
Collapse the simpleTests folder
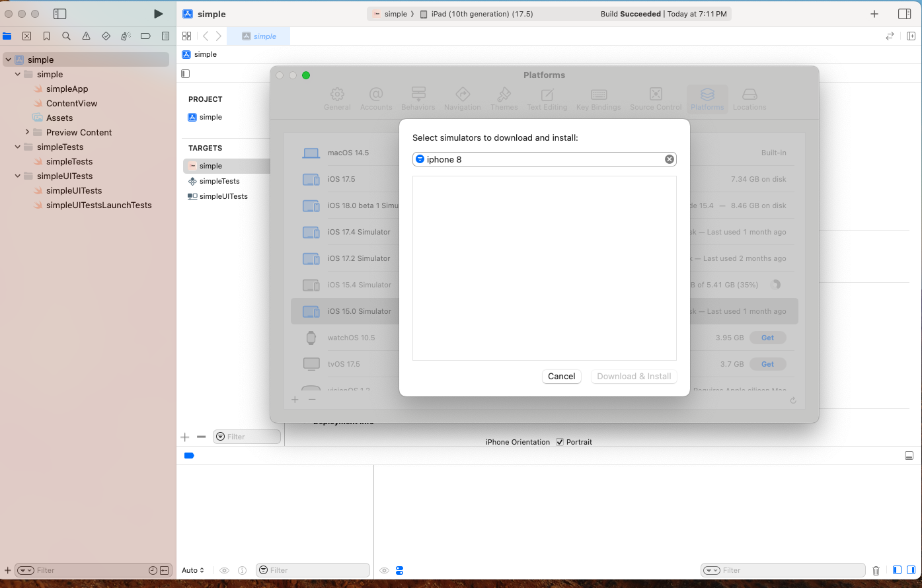click(x=18, y=147)
